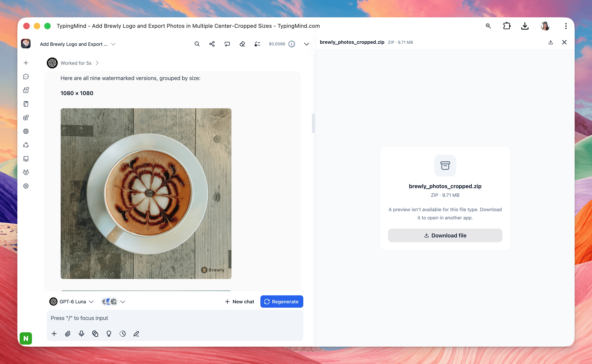Viewport: 592px width, 364px height.
Task: Search within chat using magnifier icon
Action: click(197, 44)
